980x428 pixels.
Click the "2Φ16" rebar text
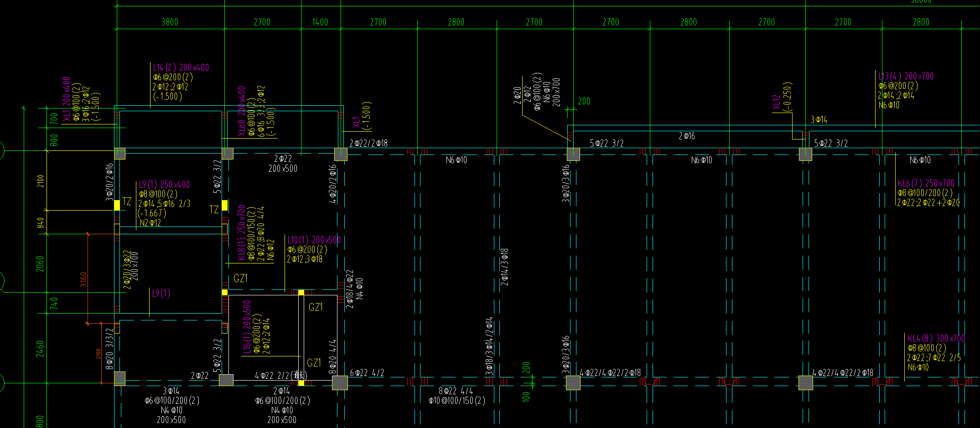(687, 136)
